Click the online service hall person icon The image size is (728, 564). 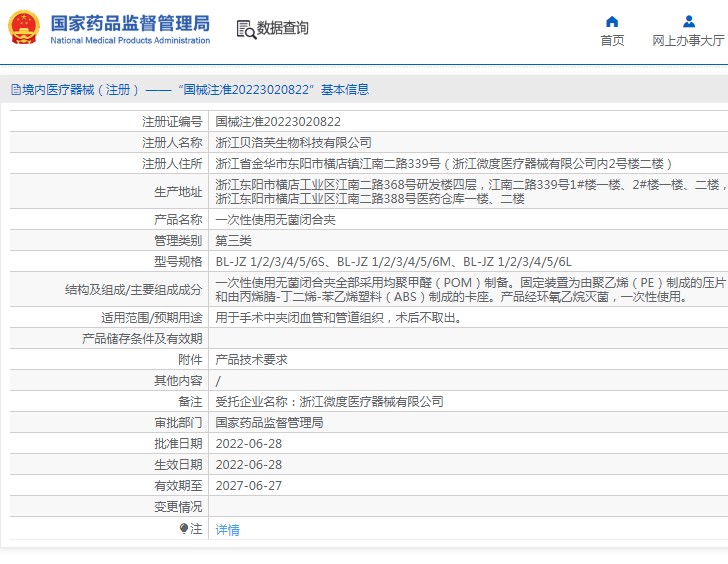(x=689, y=21)
